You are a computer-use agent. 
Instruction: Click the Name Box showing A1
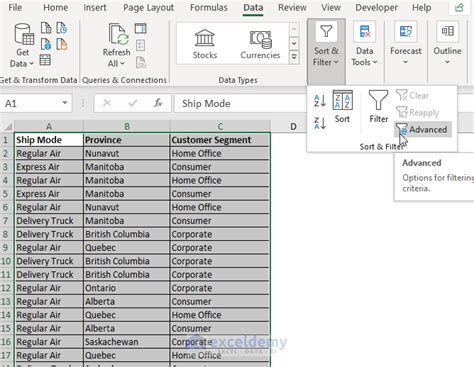point(31,103)
